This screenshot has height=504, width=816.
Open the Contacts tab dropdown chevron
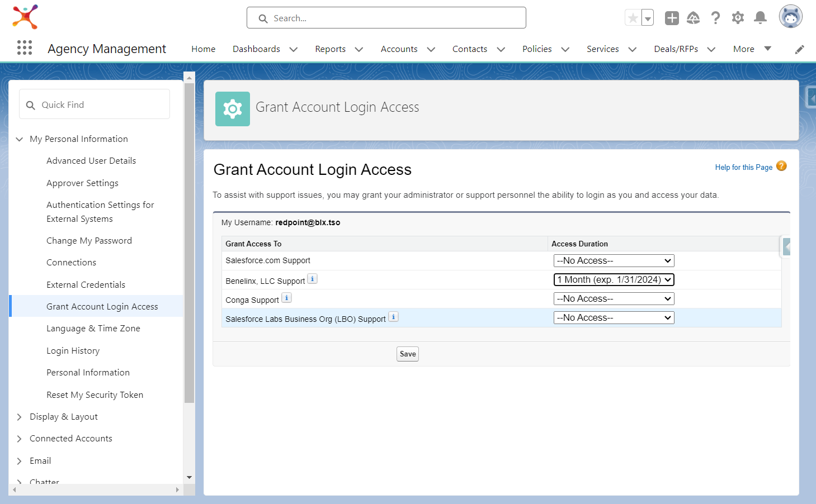[x=501, y=49]
